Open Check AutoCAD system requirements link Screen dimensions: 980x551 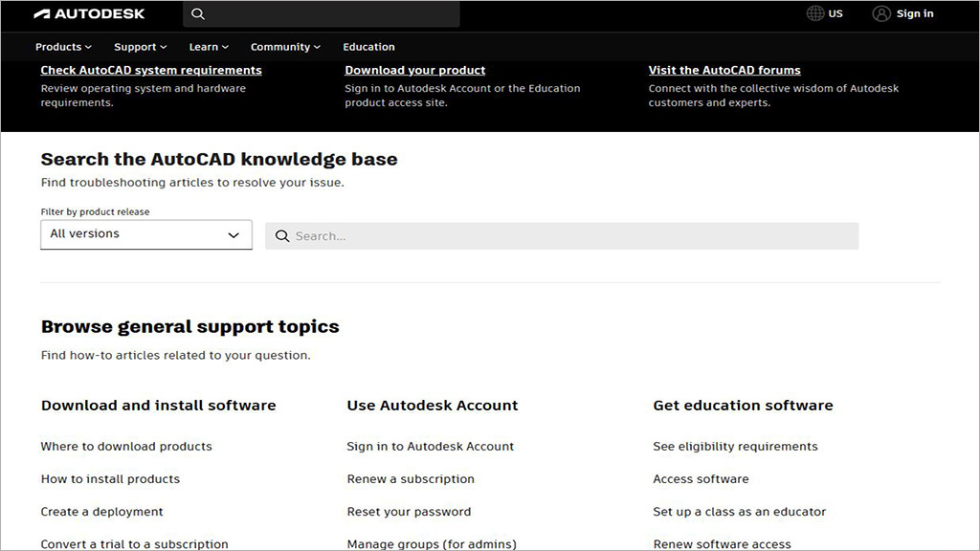pos(151,70)
